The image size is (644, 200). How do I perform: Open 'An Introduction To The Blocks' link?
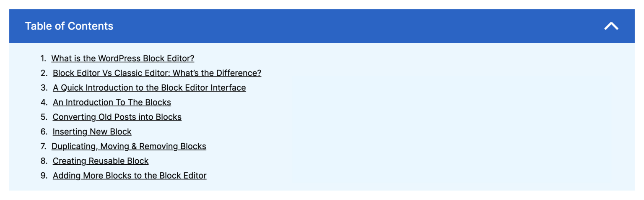click(x=112, y=103)
